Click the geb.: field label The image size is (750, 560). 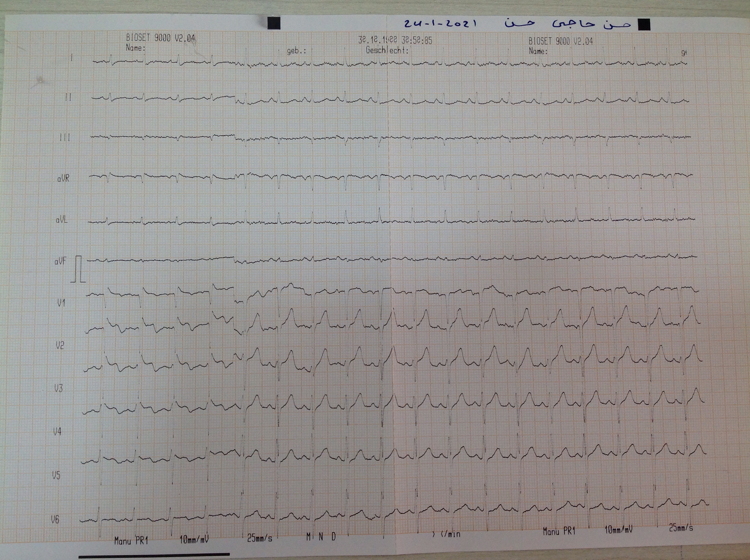(x=296, y=51)
